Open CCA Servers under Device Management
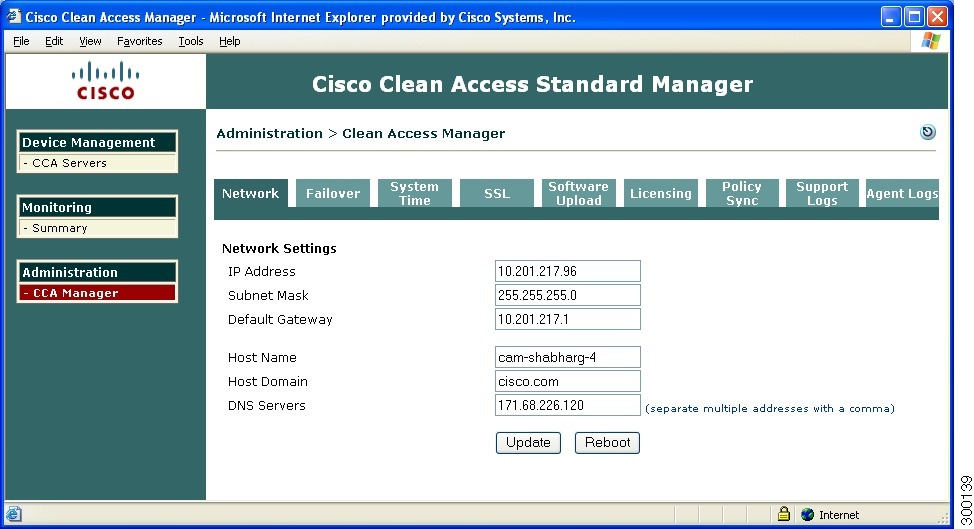 pos(69,163)
